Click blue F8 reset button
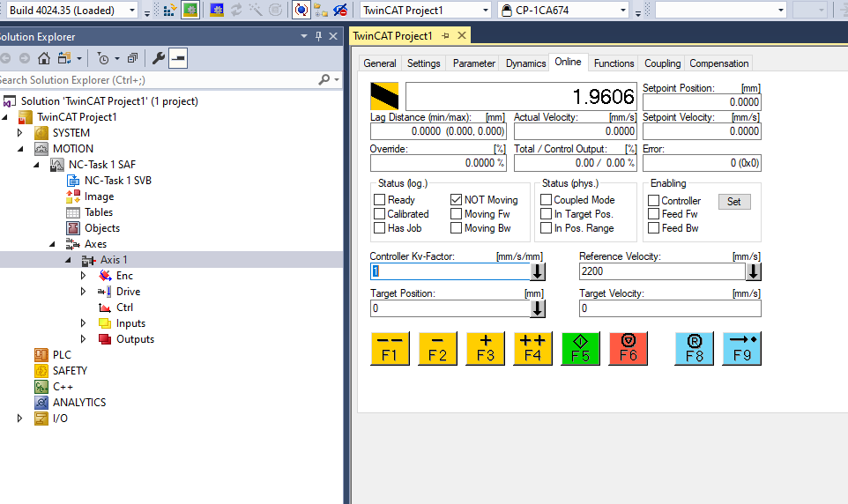The width and height of the screenshot is (848, 504). click(x=694, y=349)
